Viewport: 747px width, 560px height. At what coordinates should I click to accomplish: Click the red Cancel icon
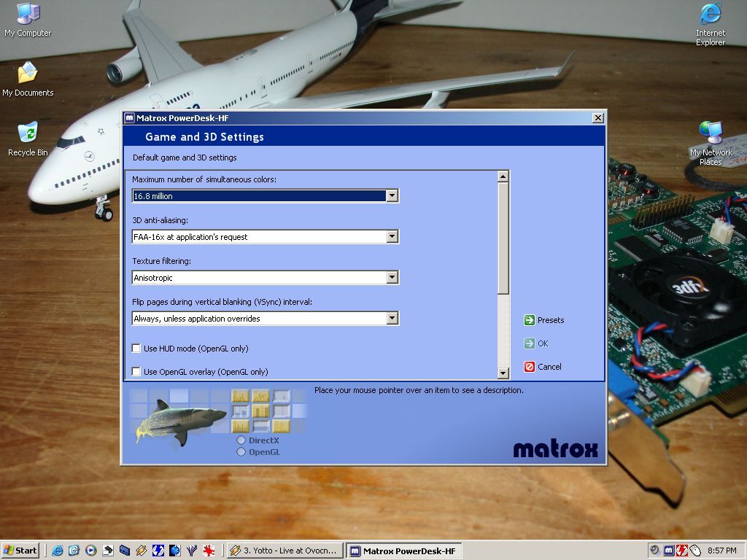530,367
